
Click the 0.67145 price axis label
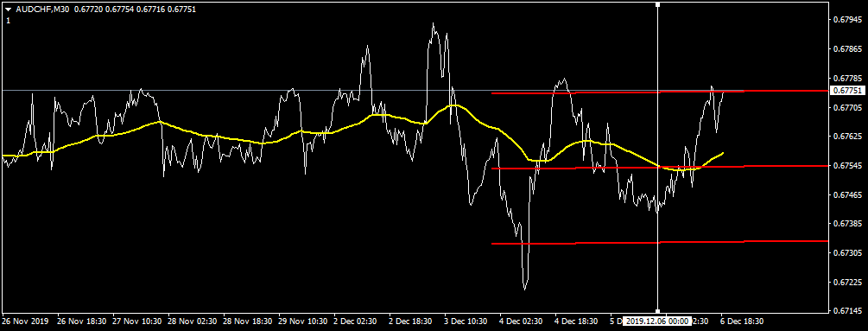(x=847, y=311)
